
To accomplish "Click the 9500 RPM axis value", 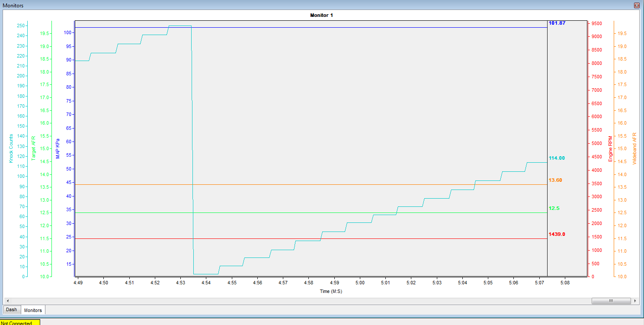I will [598, 23].
